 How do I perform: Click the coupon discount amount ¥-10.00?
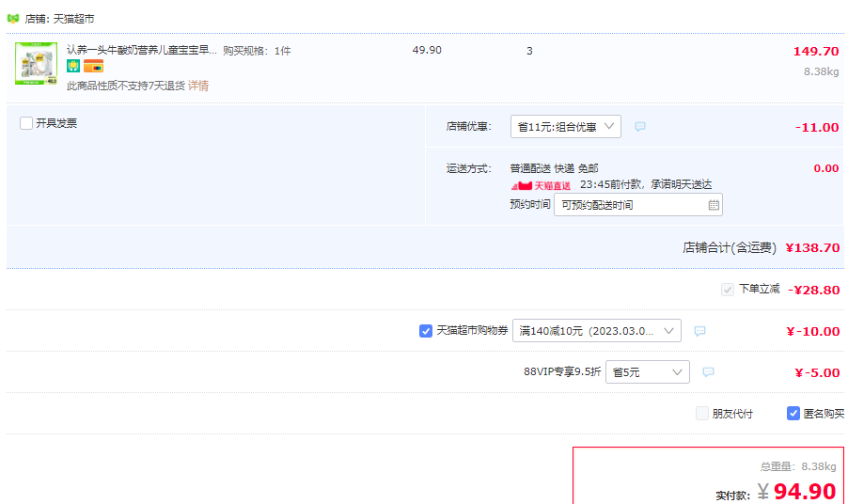pyautogui.click(x=813, y=332)
